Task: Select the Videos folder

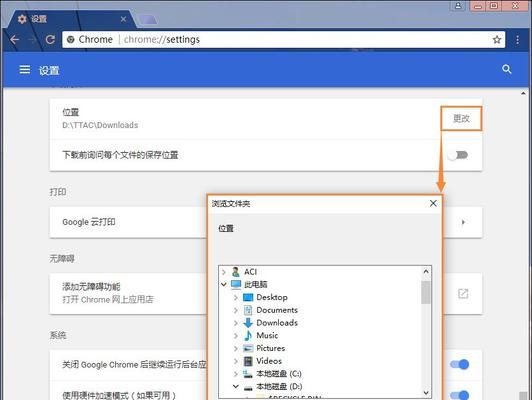Action: coord(263,361)
